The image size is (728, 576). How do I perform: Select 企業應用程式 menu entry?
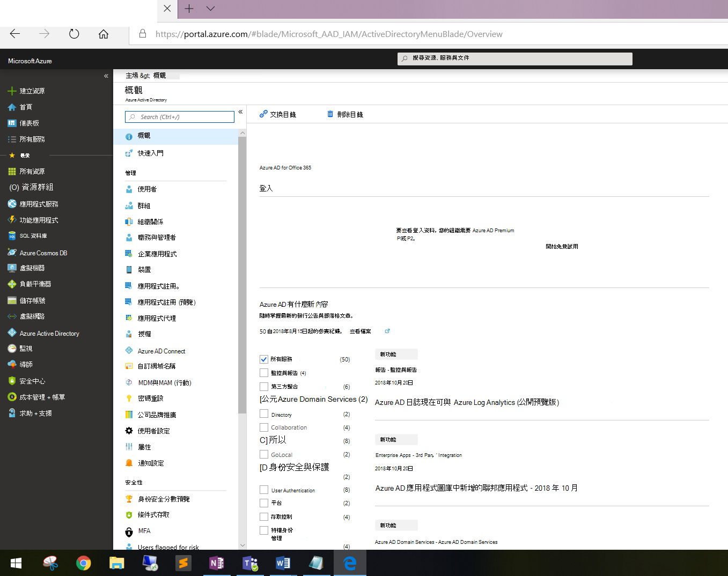coord(157,253)
